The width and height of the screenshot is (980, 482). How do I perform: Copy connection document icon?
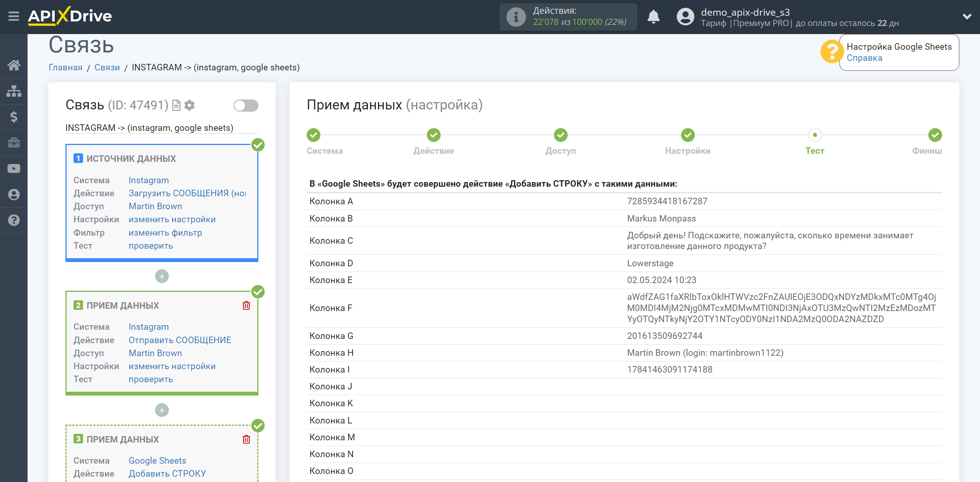point(176,105)
